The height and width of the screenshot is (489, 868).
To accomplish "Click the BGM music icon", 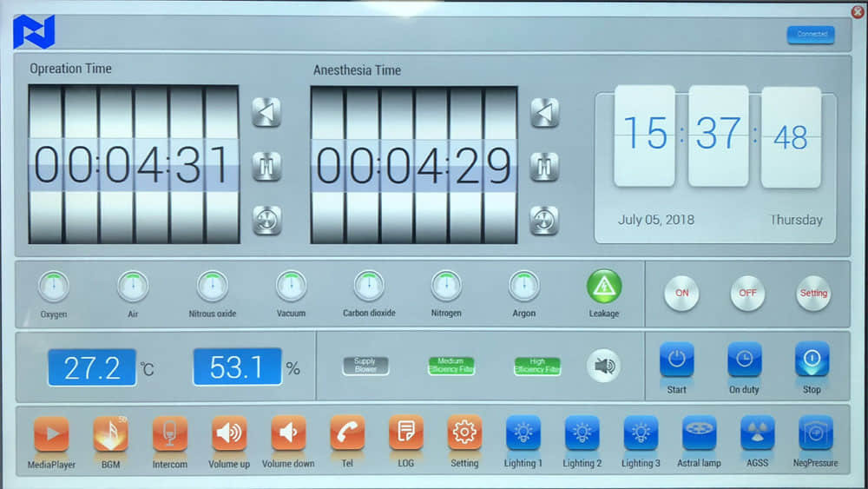I will [110, 433].
